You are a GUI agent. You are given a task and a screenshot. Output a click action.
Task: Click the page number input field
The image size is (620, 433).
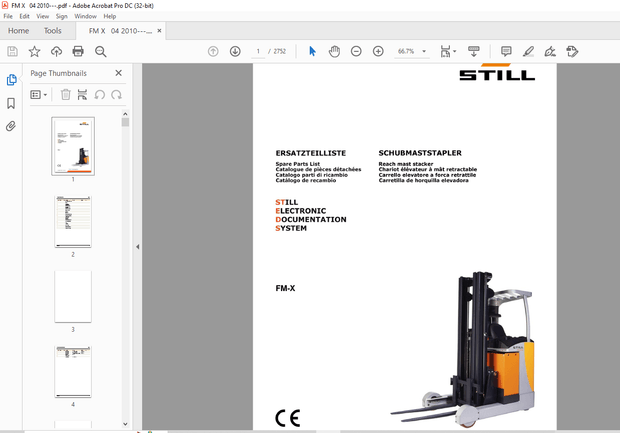[258, 51]
